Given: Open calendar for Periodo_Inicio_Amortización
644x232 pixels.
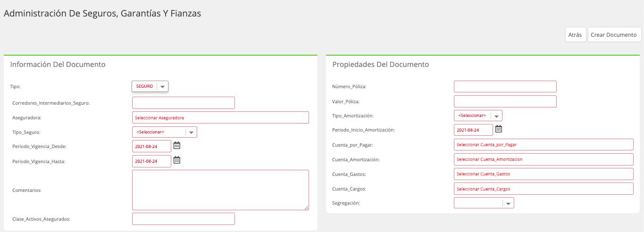Looking at the screenshot, I should coord(499,129).
